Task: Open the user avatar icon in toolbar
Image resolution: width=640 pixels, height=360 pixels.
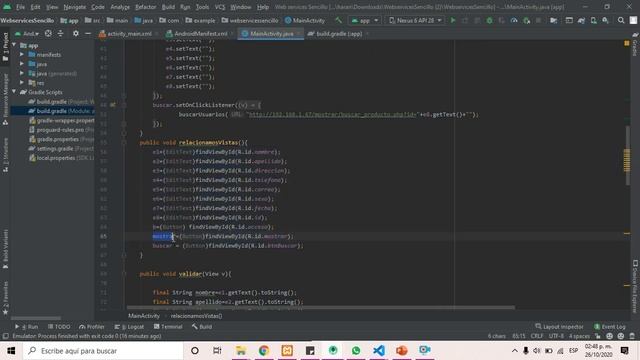Action: click(633, 20)
